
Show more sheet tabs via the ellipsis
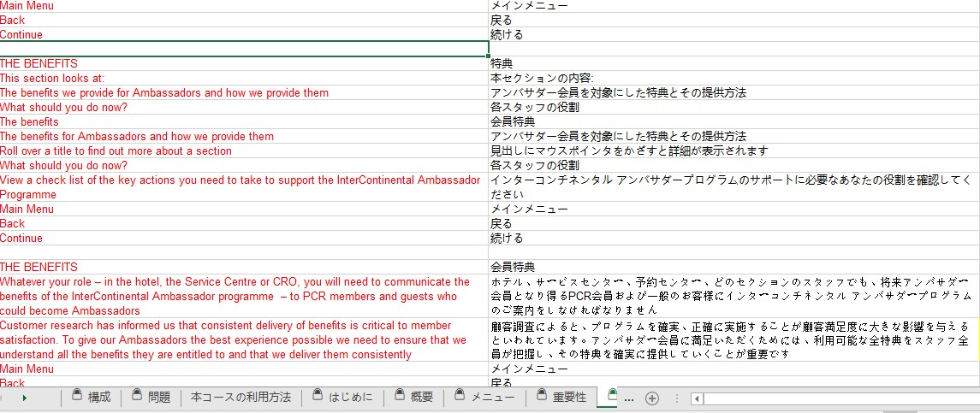[629, 398]
